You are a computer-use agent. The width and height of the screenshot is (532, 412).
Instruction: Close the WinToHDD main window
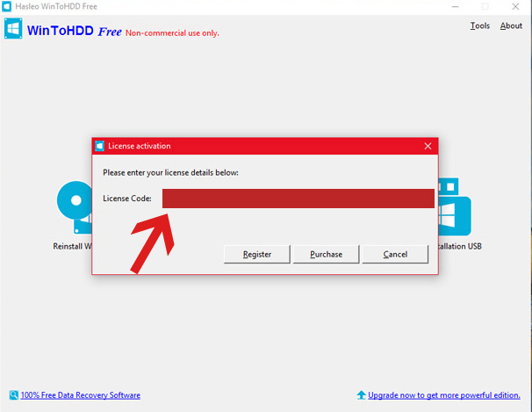(x=515, y=6)
